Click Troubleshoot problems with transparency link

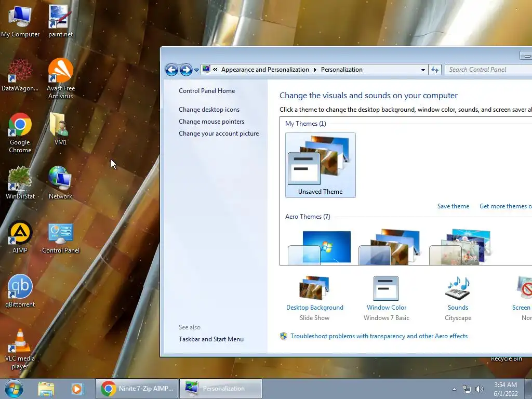(379, 336)
